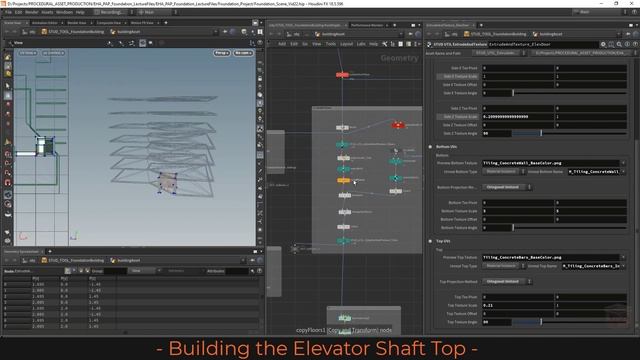Open the Assets menu

point(47,12)
